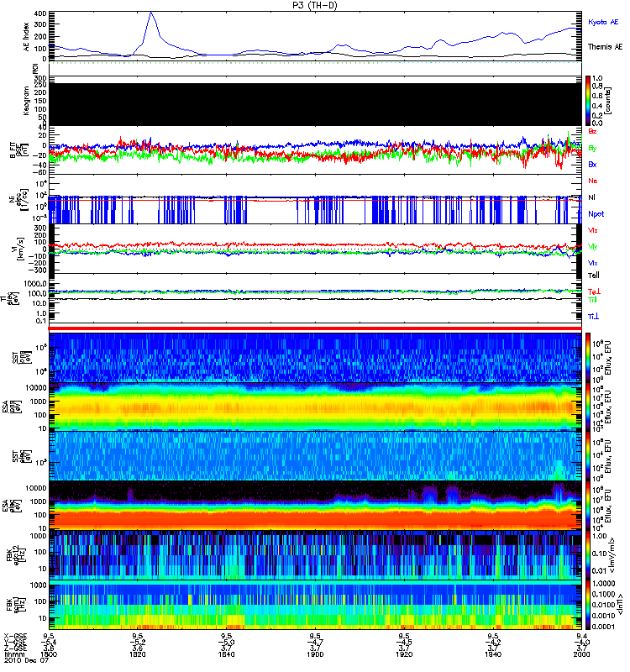630x672 pixels.
Task: Click the "1900" time tick label
Action: coord(315,654)
